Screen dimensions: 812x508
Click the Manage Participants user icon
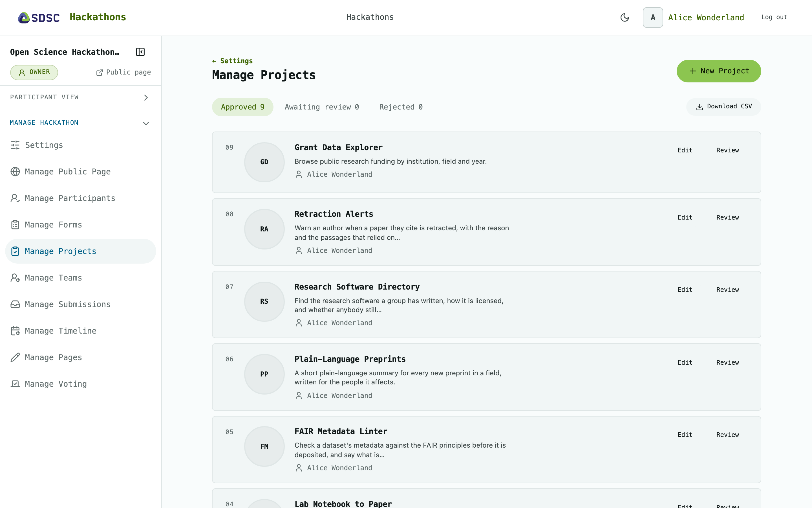click(x=15, y=198)
